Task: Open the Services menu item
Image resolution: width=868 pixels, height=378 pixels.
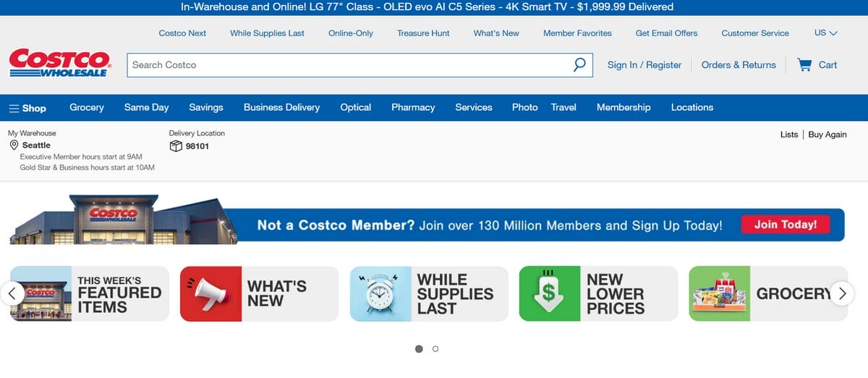Action: click(x=474, y=107)
